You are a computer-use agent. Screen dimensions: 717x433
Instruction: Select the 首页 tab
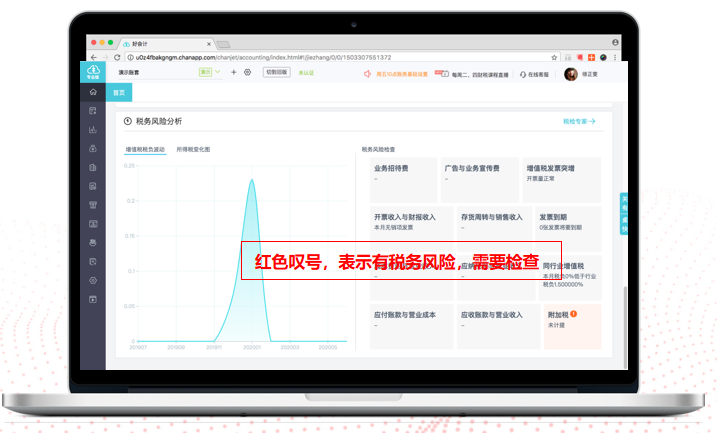click(120, 92)
